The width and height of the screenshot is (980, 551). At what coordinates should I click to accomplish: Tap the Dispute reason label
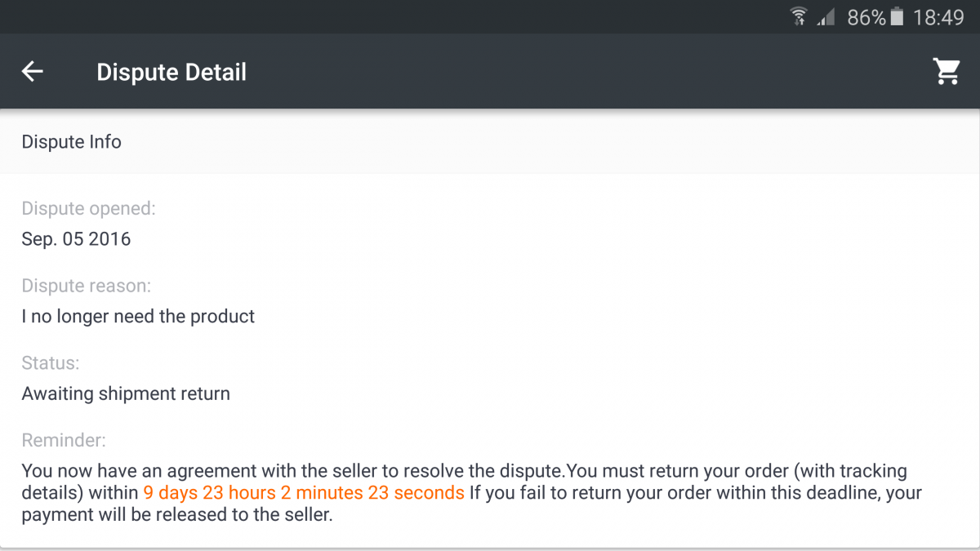[x=87, y=286]
